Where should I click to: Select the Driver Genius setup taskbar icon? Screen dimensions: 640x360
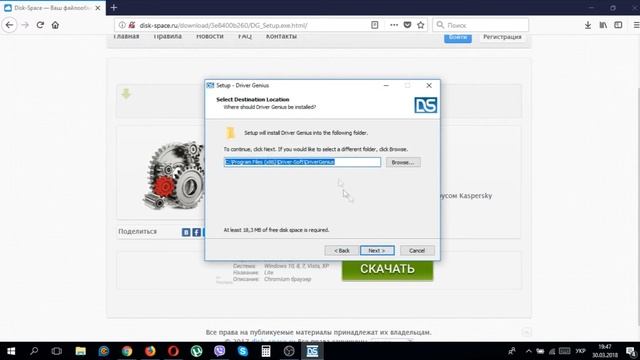[312, 351]
